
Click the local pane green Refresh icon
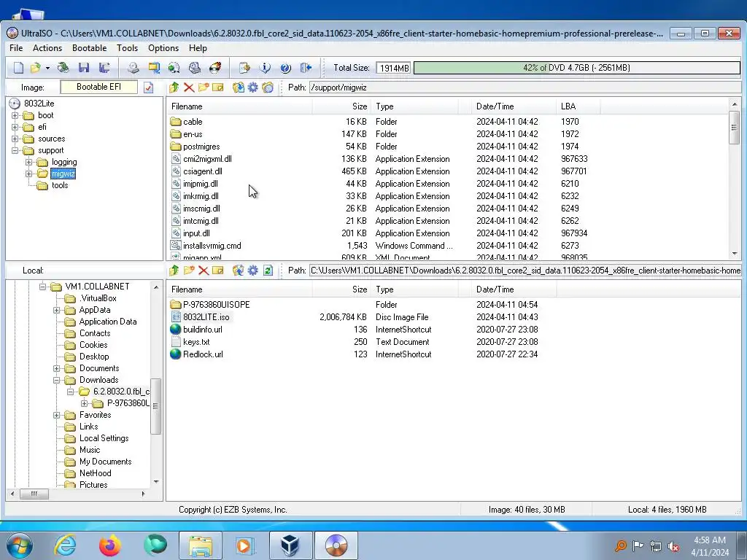pyautogui.click(x=268, y=271)
